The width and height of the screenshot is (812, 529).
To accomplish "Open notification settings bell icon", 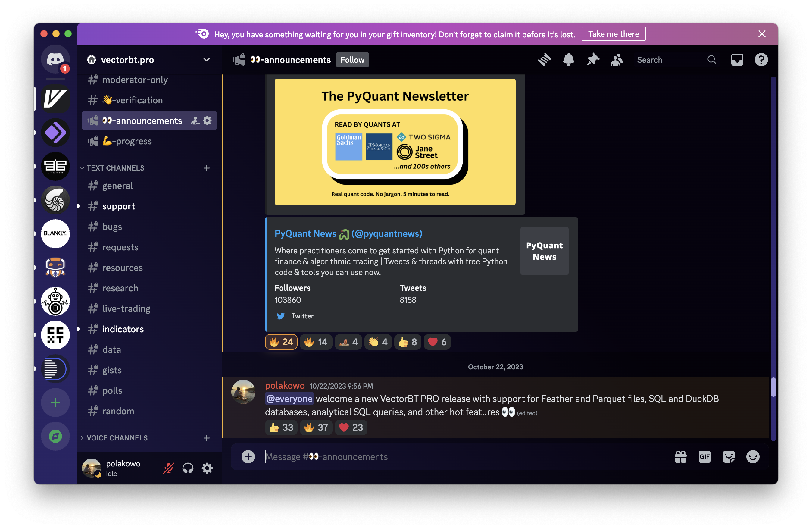I will 568,60.
